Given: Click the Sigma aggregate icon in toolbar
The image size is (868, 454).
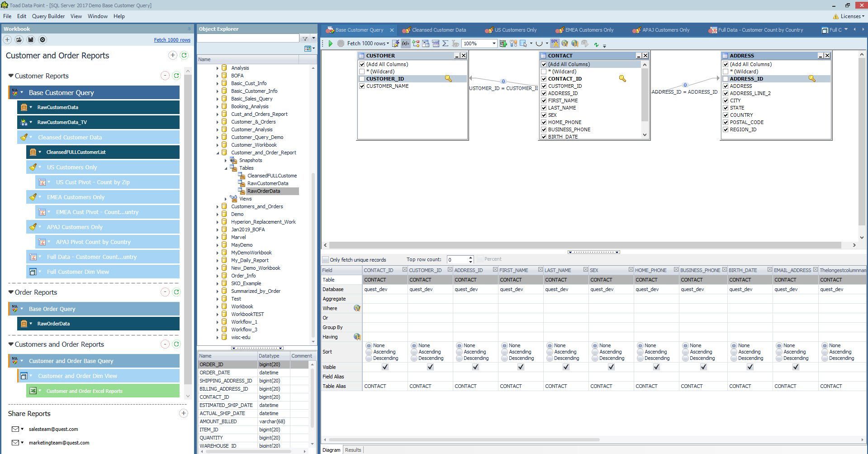Looking at the screenshot, I should tap(445, 43).
